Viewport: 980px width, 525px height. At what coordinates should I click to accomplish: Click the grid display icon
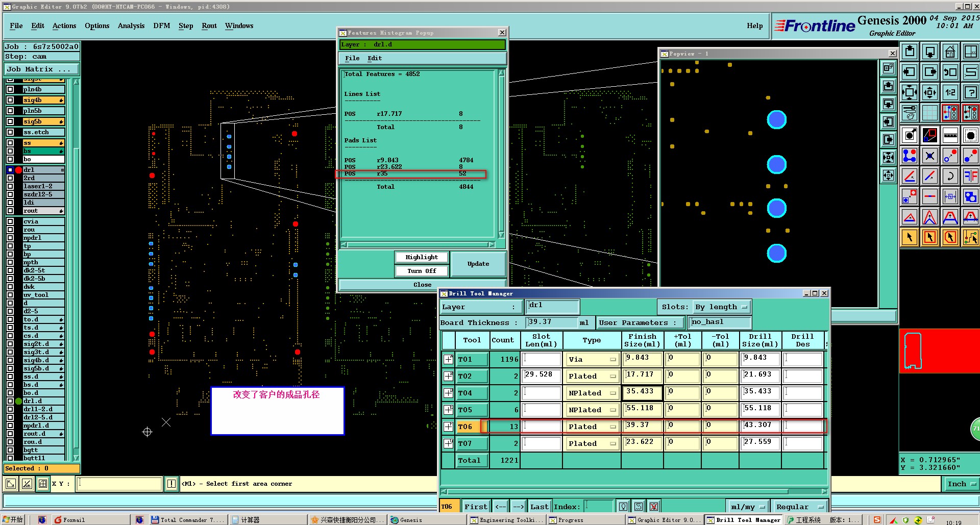[930, 113]
